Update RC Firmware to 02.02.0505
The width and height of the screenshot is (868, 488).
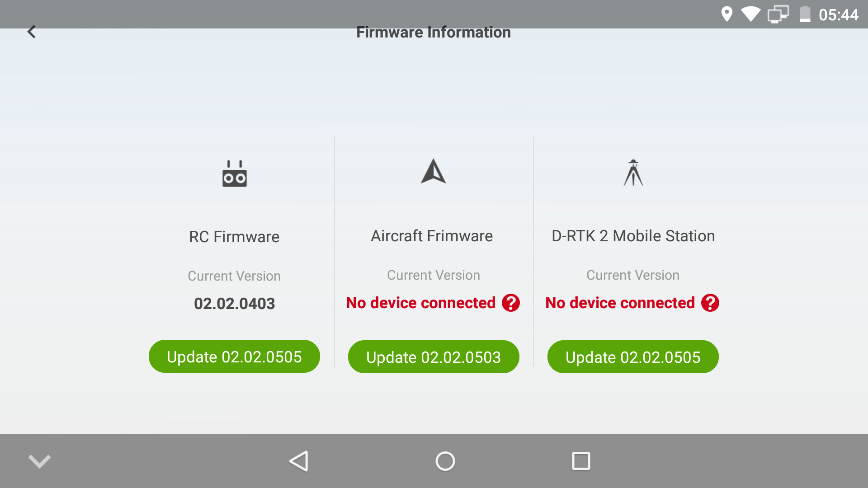(x=234, y=357)
